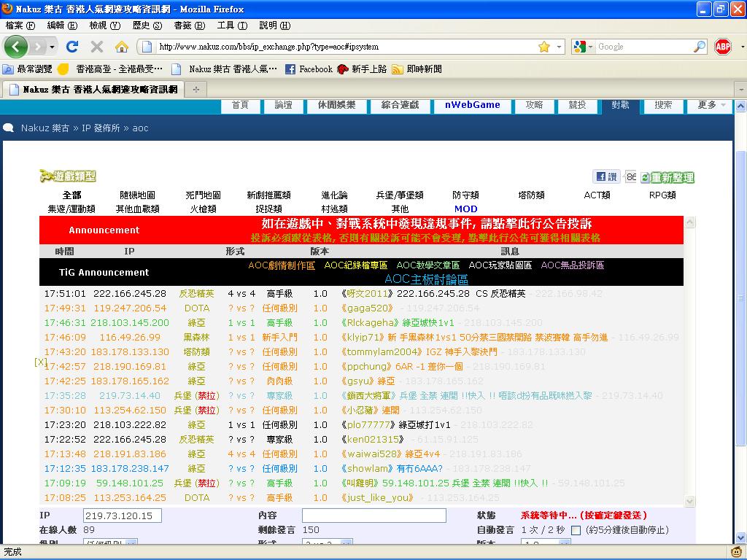Click the browser Back arrow button
Screen dimensions: 747x560
click(x=16, y=47)
